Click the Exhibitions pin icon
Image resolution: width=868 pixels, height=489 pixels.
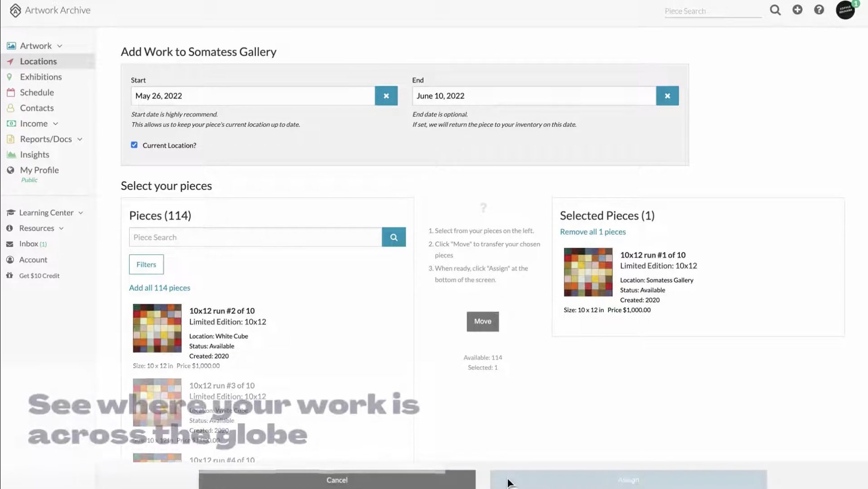[9, 77]
